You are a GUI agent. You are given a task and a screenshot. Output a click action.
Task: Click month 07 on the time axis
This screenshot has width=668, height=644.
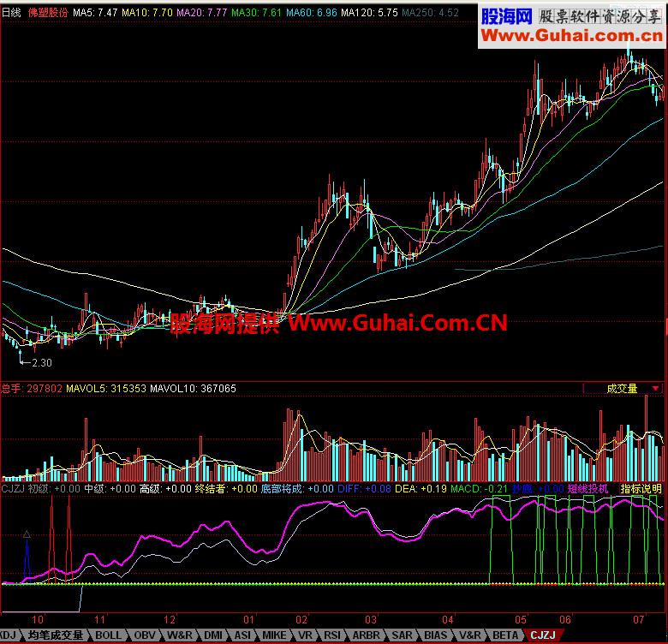(638, 620)
